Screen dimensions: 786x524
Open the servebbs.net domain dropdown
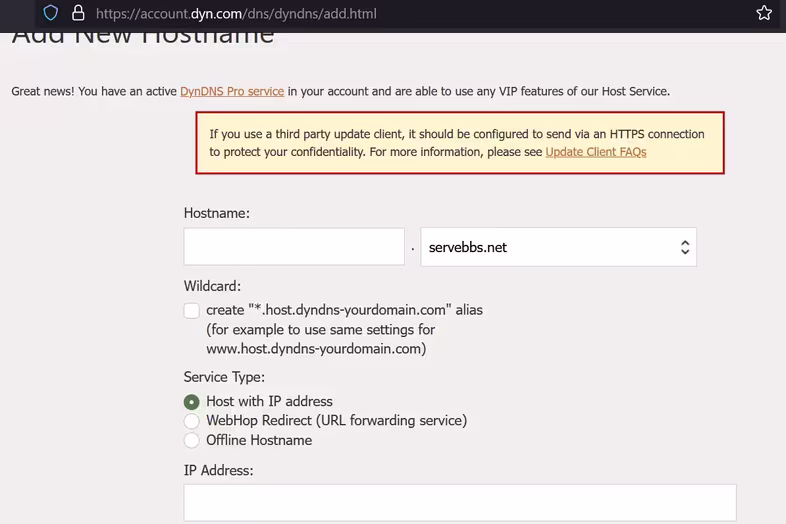tap(558, 247)
